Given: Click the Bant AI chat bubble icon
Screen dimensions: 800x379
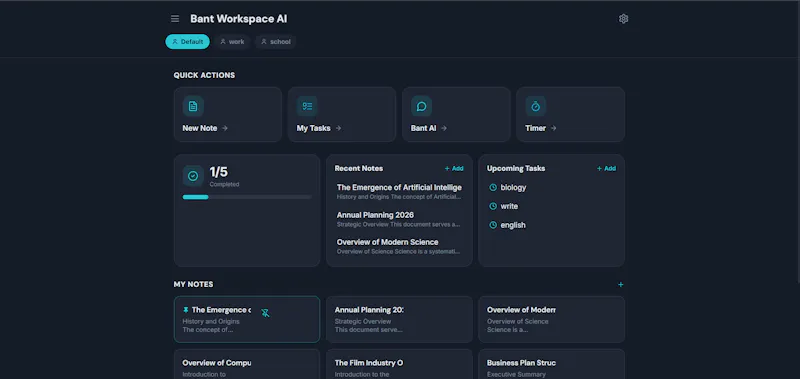Looking at the screenshot, I should coord(421,106).
